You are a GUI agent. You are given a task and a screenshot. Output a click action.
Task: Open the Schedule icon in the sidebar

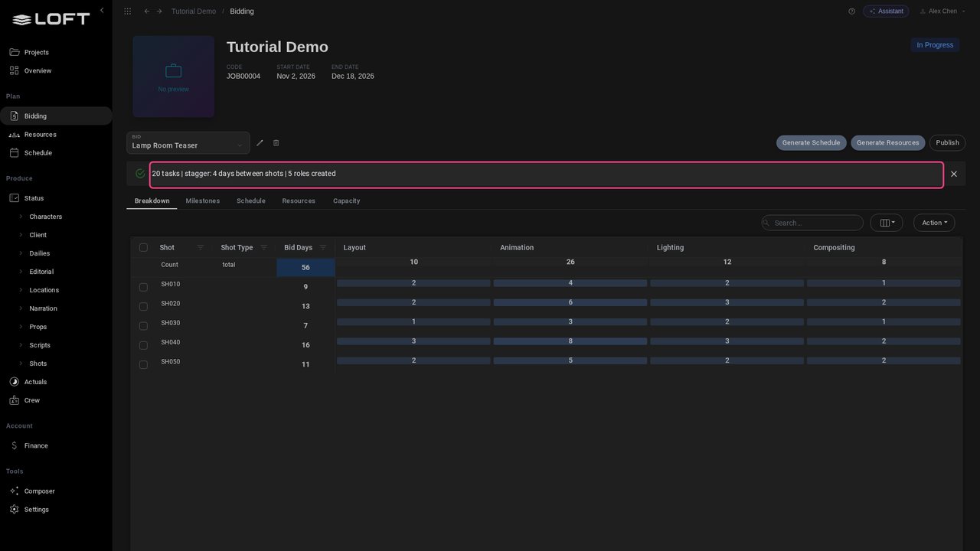click(14, 153)
